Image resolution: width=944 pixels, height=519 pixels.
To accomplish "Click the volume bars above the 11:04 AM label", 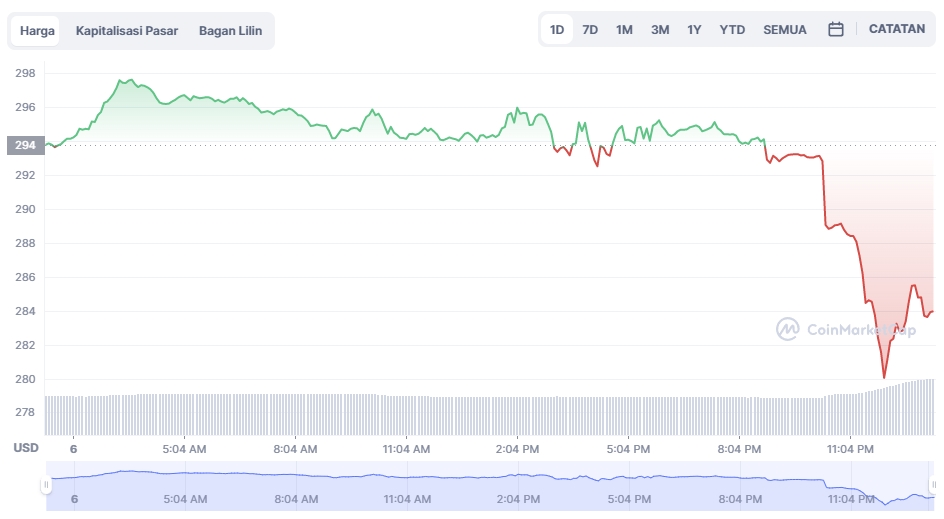I will pyautogui.click(x=407, y=414).
